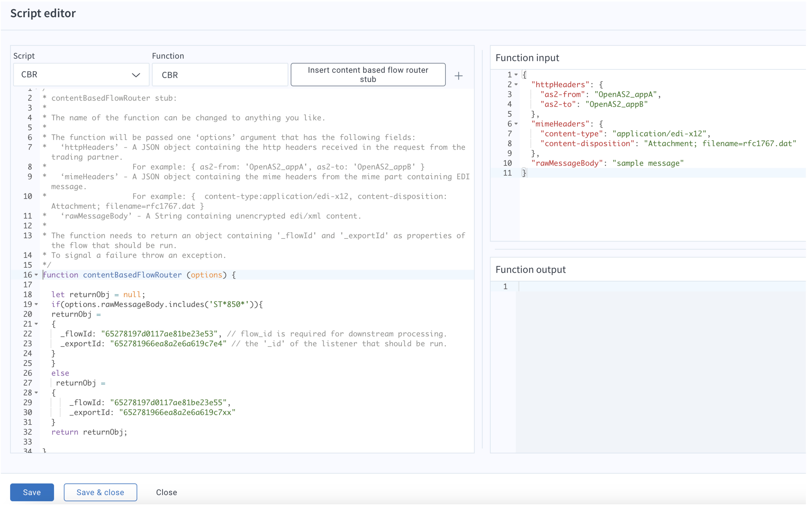Viewport: 812px width, 508px height.
Task: Collapse the root JSON fold at input line 1
Action: tap(516, 75)
